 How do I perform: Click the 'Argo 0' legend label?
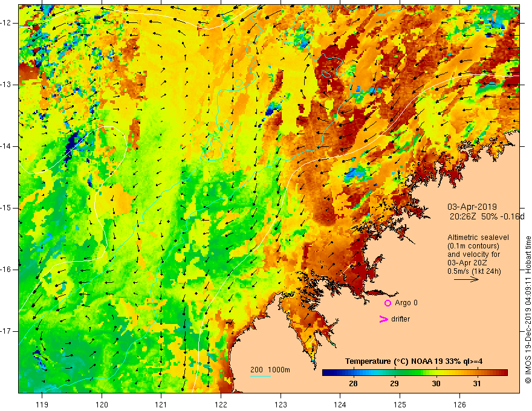(406, 303)
